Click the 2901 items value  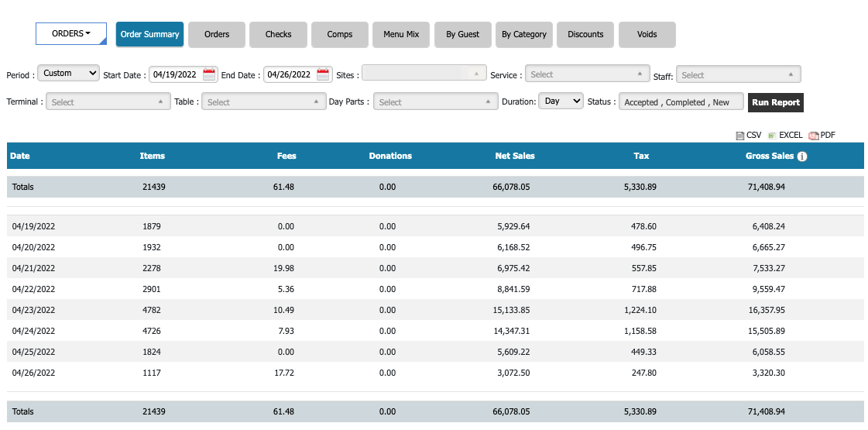[152, 289]
